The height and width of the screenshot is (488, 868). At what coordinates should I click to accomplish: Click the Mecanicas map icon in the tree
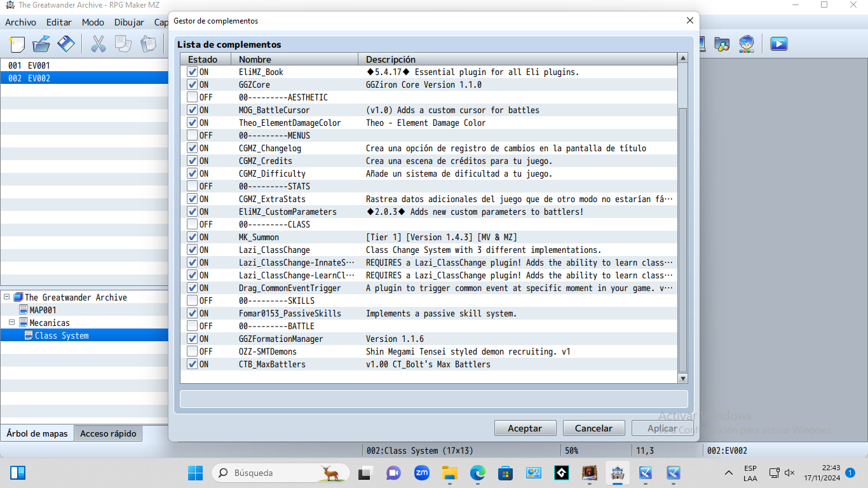(24, 323)
